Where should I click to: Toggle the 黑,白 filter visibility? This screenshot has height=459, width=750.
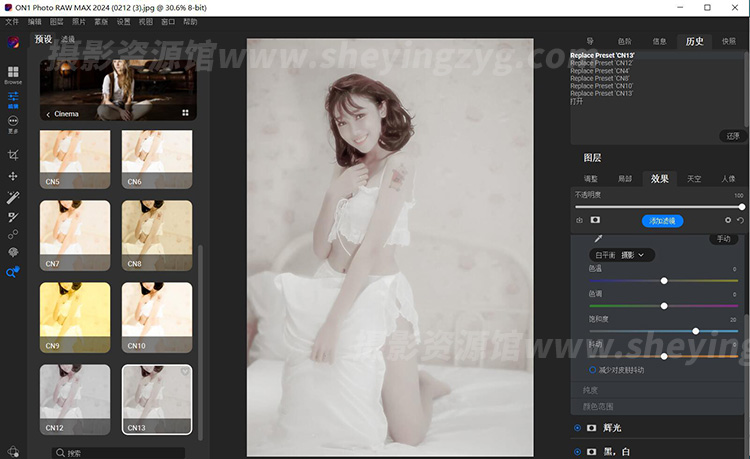(x=578, y=452)
